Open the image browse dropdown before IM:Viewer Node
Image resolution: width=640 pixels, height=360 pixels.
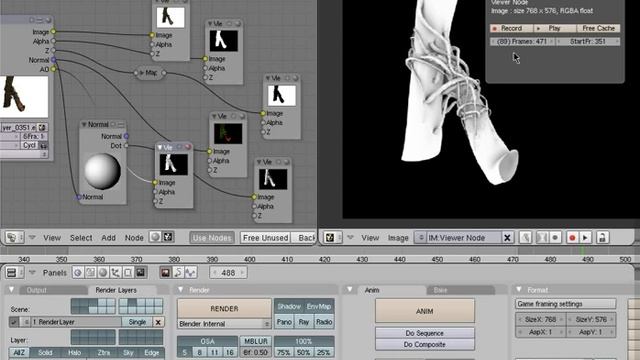point(420,238)
